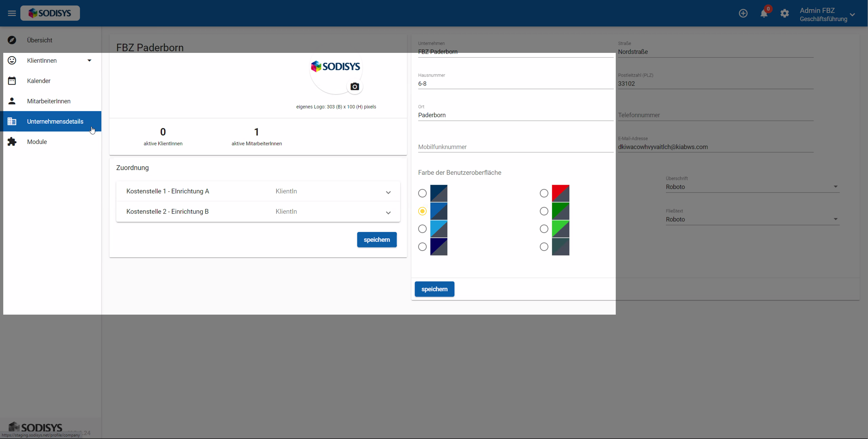Open the hamburger navigation menu
Screen dimensions: 868x439
(12, 13)
